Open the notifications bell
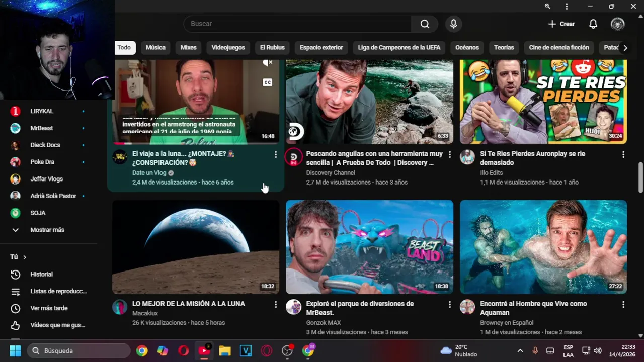This screenshot has height=362, width=644. (593, 24)
